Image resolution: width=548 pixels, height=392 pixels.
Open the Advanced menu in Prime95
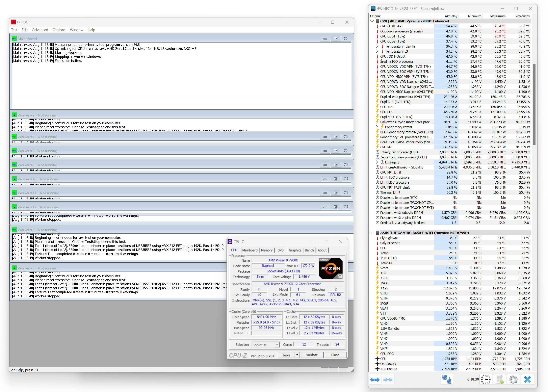(40, 30)
